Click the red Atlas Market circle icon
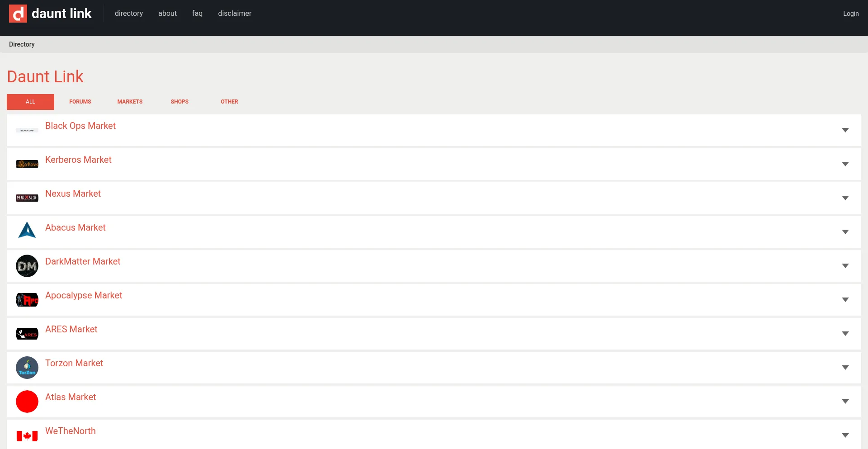This screenshot has width=868, height=449. [x=27, y=402]
